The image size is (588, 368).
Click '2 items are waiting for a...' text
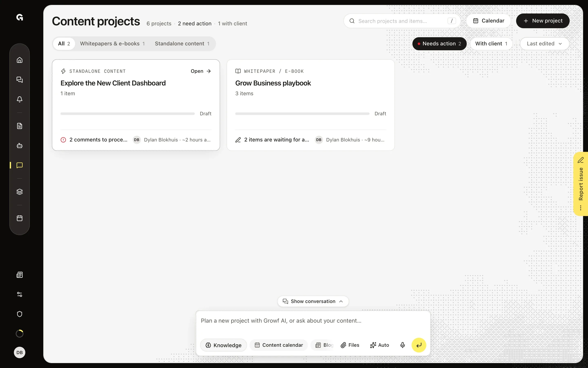[276, 140]
